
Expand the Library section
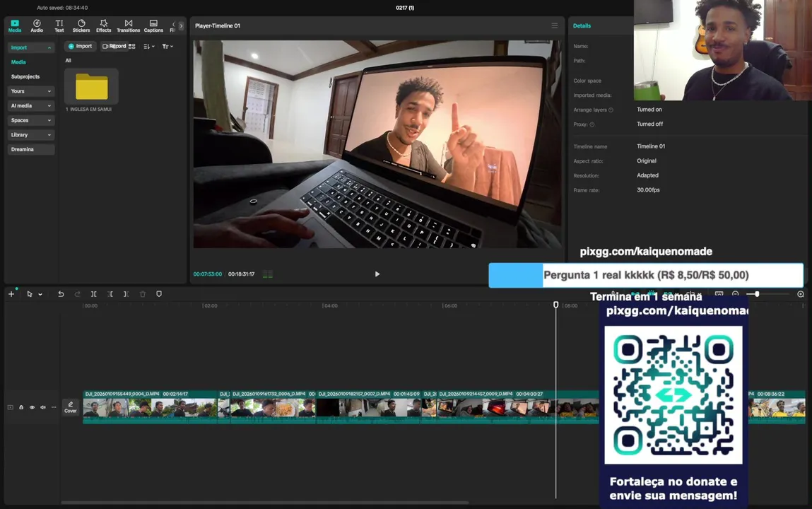point(31,134)
